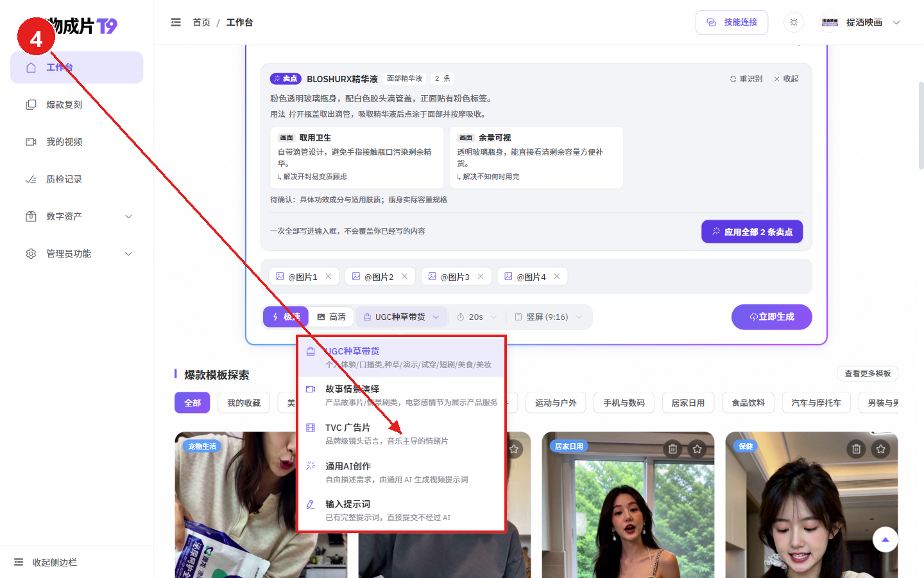The width and height of the screenshot is (924, 578).
Task: Expand the 提酒映画 account dropdown
Action: pyautogui.click(x=860, y=22)
